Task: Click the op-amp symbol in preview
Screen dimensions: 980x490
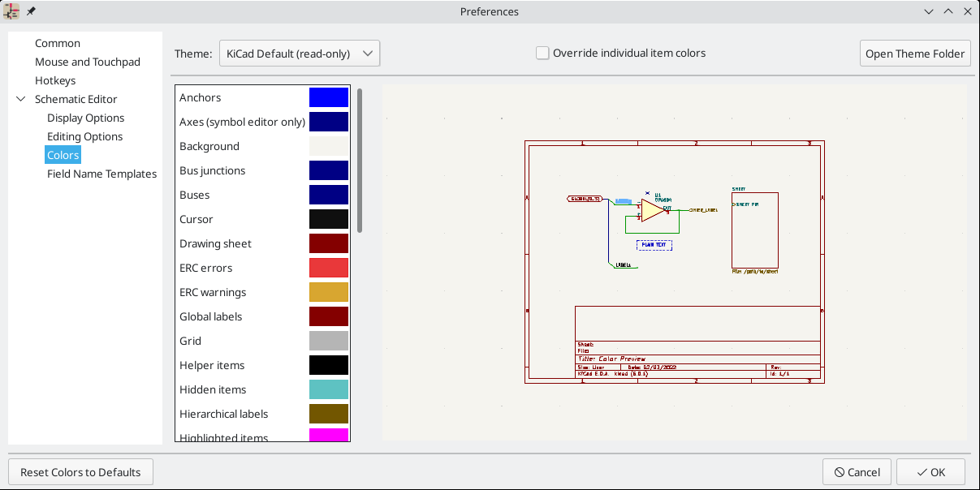Action: click(653, 210)
